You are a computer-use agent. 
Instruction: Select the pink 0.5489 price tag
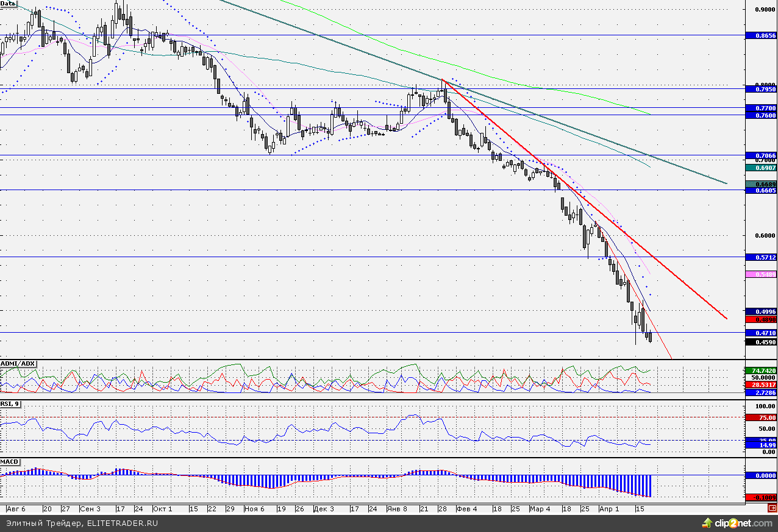pyautogui.click(x=761, y=275)
